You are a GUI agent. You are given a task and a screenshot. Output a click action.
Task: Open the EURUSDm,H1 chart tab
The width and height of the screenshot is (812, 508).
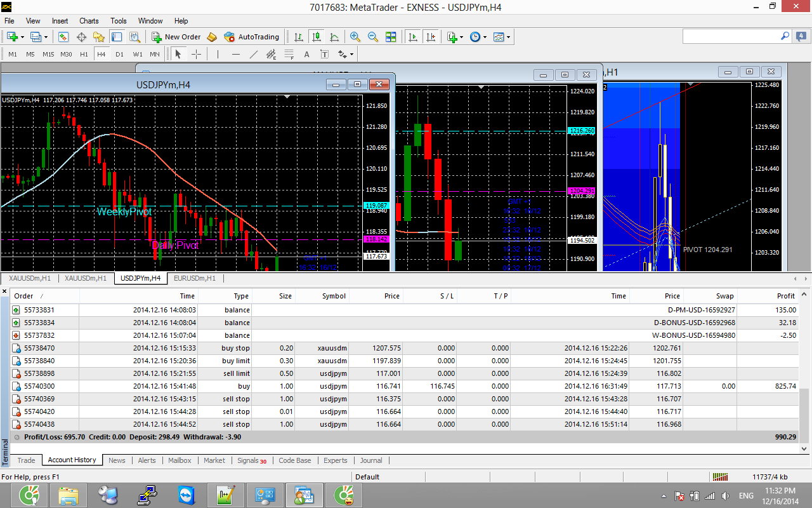(x=194, y=278)
